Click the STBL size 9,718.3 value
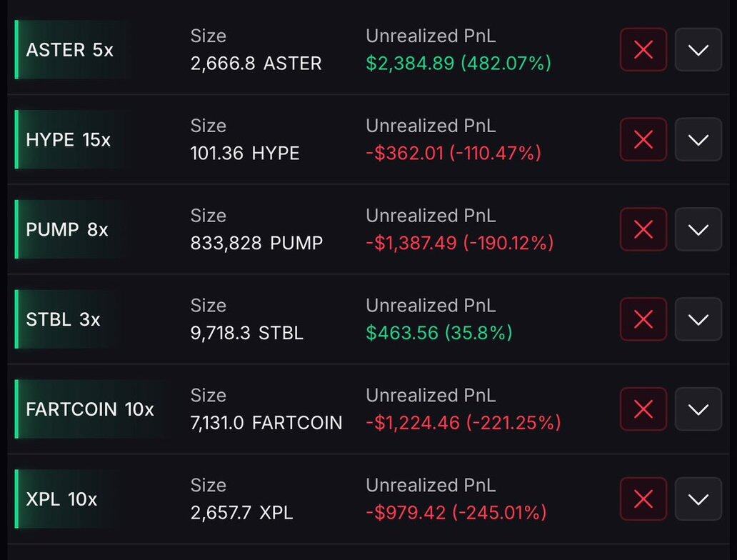737x560 pixels. coord(221,333)
